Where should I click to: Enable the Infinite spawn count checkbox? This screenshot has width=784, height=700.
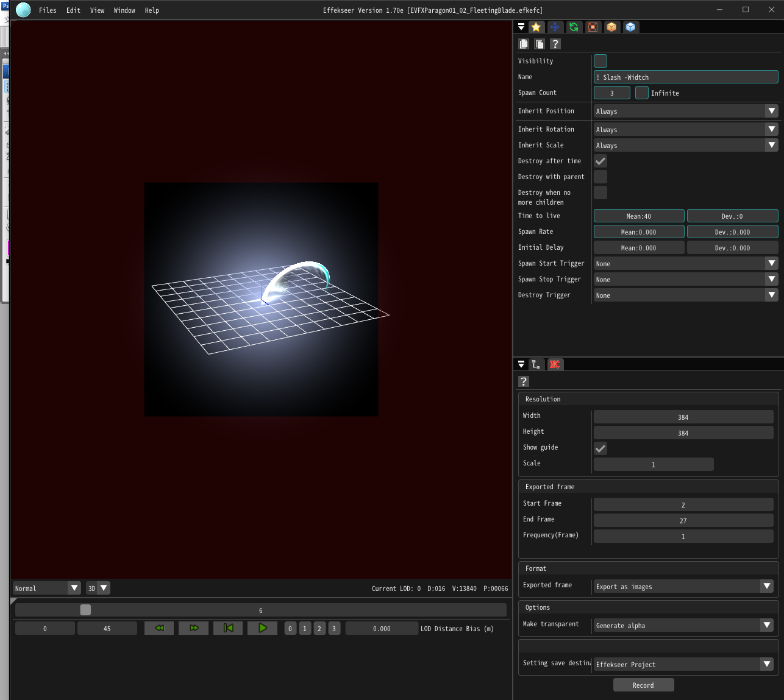pyautogui.click(x=642, y=93)
